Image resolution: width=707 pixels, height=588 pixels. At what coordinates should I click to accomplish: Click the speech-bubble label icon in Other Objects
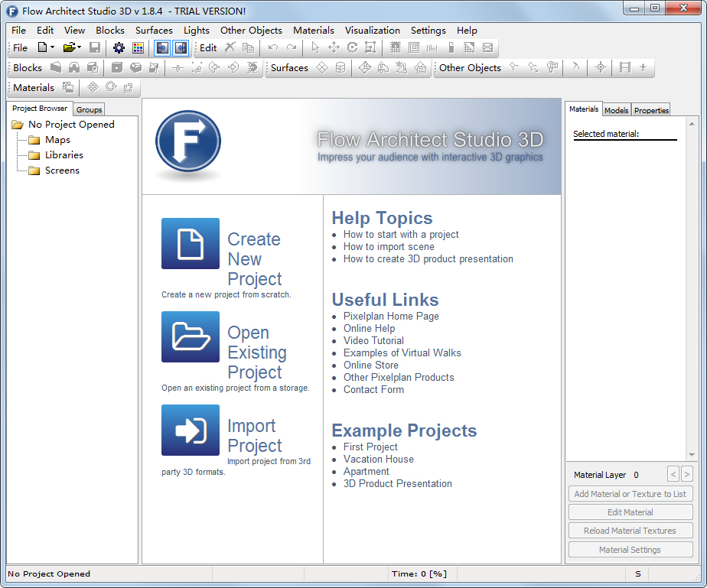552,67
